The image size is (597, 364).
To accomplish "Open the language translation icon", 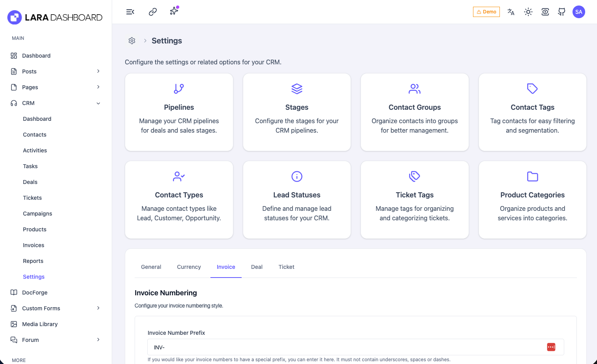I will tap(511, 12).
